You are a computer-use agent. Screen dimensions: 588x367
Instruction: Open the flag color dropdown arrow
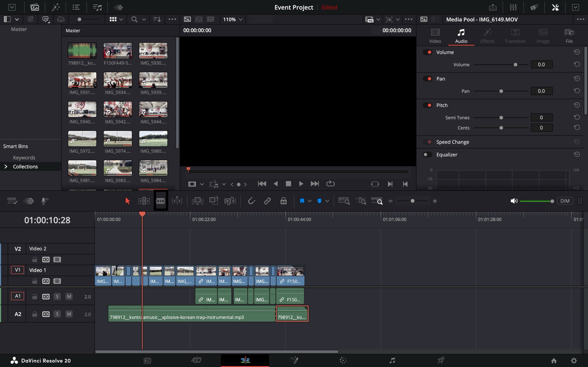tap(310, 201)
